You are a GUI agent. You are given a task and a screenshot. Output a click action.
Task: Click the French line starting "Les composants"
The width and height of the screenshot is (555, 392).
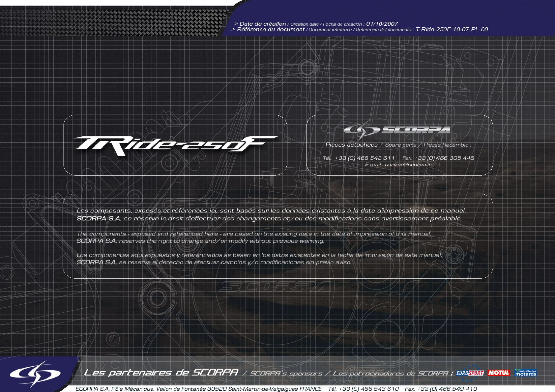click(271, 211)
